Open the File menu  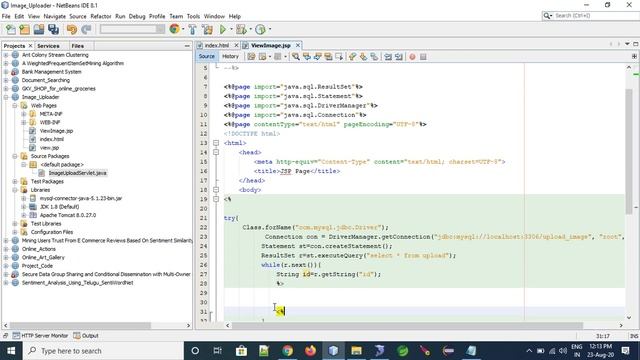point(6,16)
